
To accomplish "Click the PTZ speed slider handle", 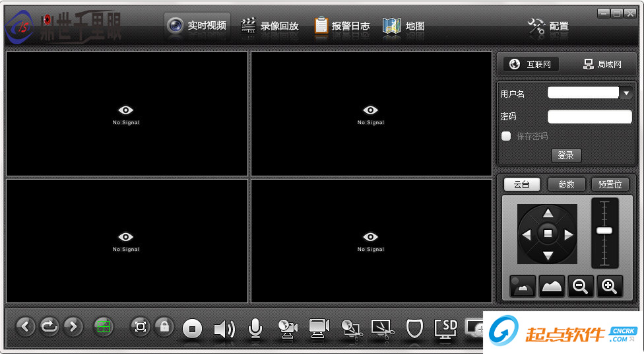I will click(x=604, y=230).
